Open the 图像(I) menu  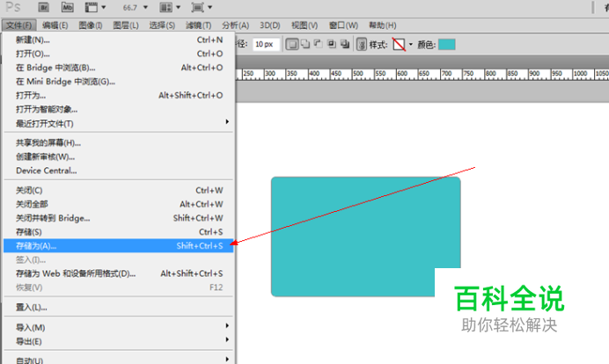point(90,25)
